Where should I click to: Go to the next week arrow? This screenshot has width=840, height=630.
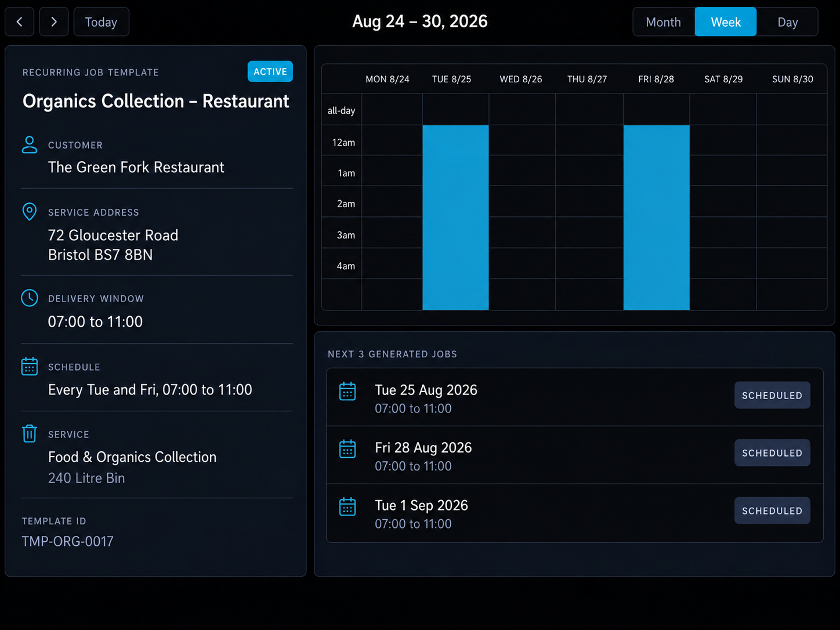tap(54, 22)
